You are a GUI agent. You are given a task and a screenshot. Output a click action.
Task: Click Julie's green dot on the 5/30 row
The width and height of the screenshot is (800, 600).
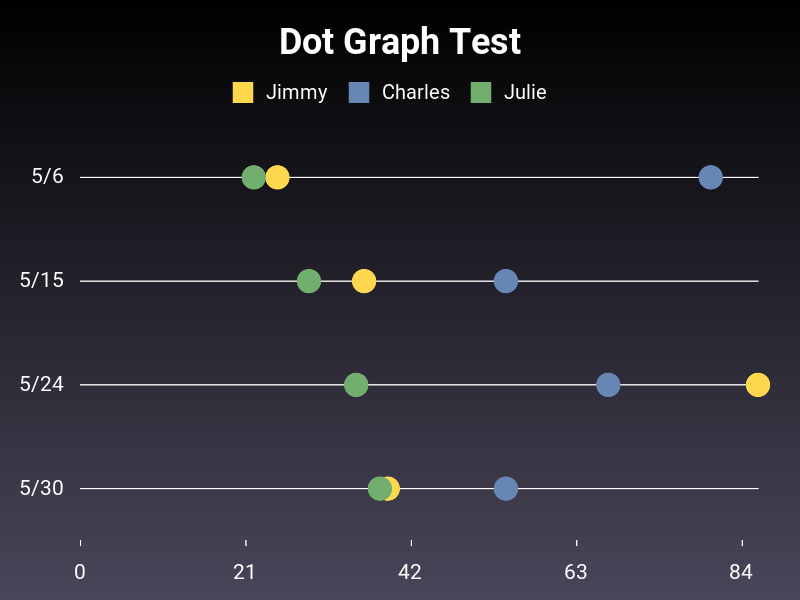pos(380,489)
